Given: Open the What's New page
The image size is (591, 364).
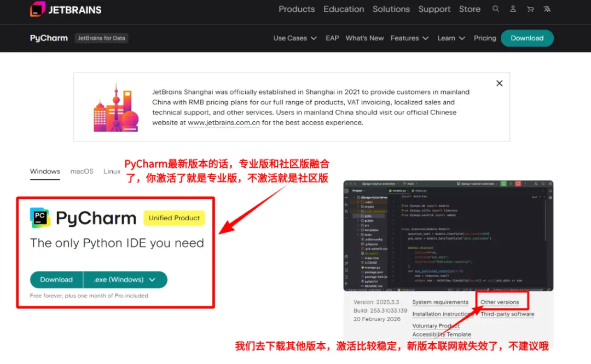Looking at the screenshot, I should click(364, 38).
